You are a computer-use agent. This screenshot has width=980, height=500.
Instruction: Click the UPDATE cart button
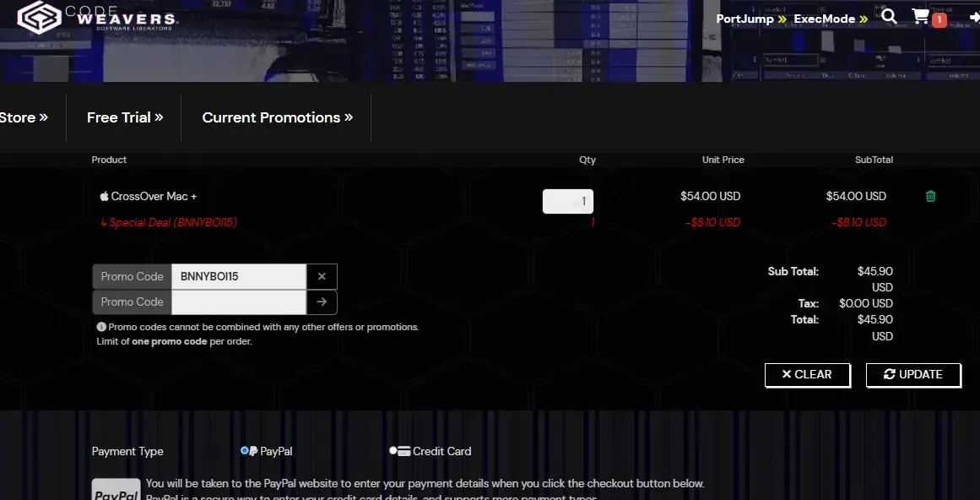point(913,374)
